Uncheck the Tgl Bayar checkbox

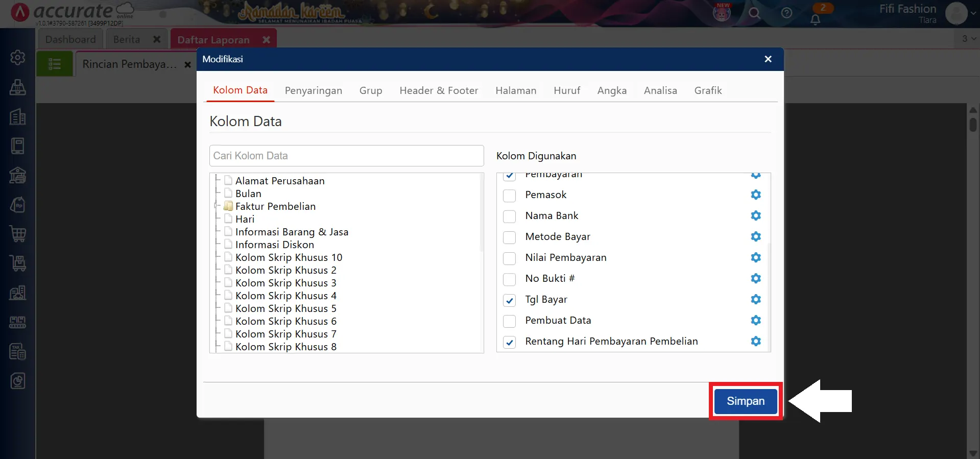click(x=509, y=300)
